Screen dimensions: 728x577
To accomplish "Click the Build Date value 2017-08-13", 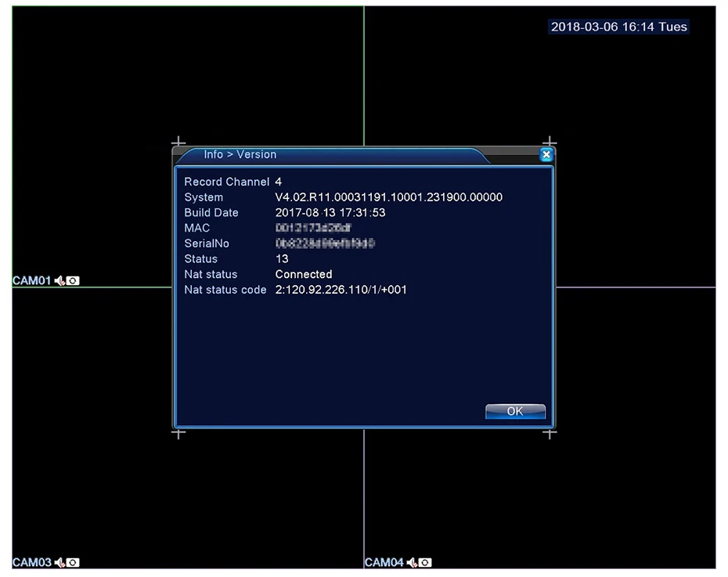I will point(330,213).
